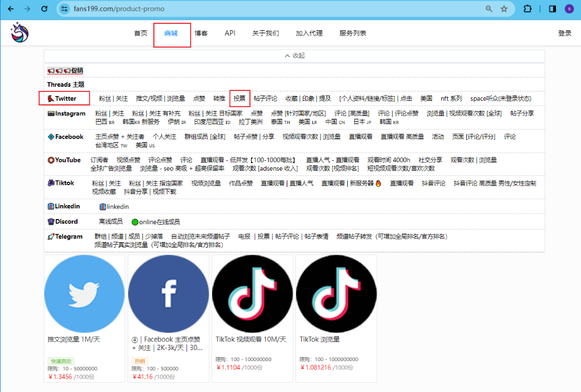This screenshot has height=392, width=581.
Task: Open the browser extensions puzzle icon
Action: click(527, 9)
